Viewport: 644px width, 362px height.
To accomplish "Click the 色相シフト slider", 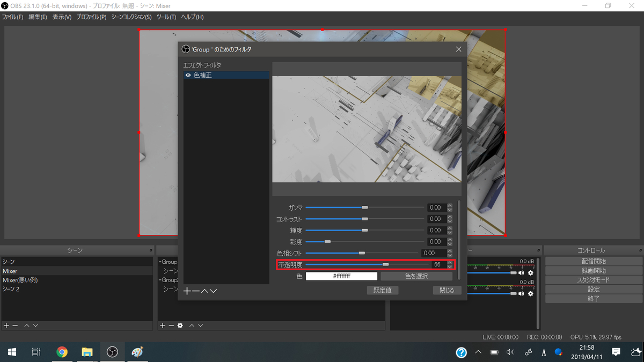I will pyautogui.click(x=362, y=253).
